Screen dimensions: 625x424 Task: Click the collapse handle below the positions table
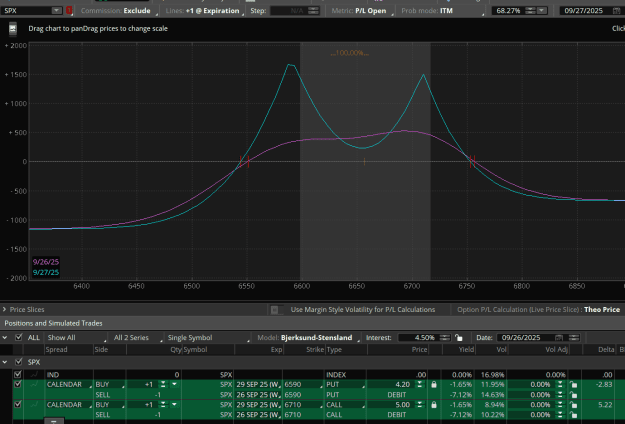[x=54, y=421]
